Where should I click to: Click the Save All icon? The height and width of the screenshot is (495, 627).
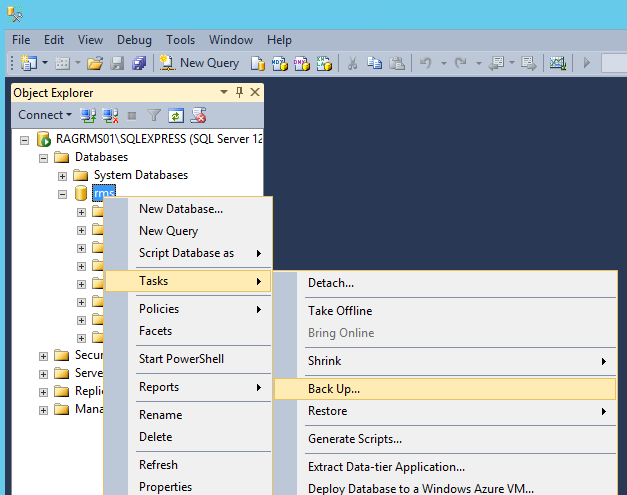(x=139, y=63)
